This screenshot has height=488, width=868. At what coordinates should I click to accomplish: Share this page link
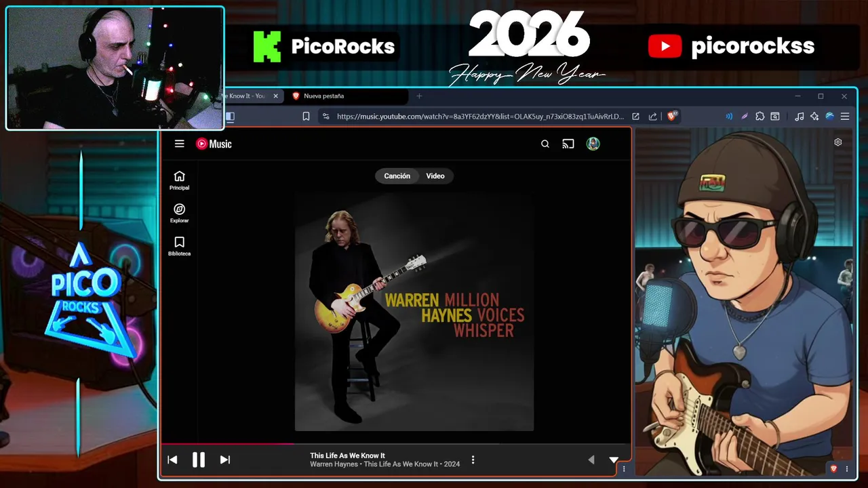[x=653, y=117]
